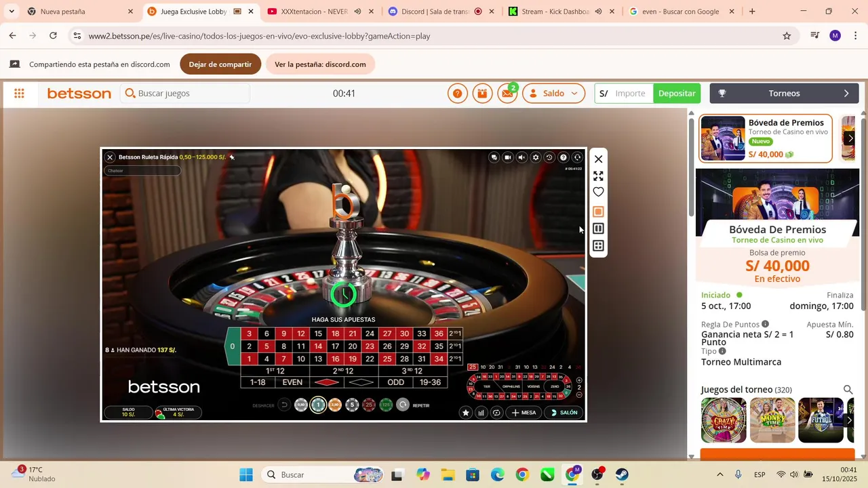
Task: Bet on 2nd 12 dozen
Action: pyautogui.click(x=344, y=371)
